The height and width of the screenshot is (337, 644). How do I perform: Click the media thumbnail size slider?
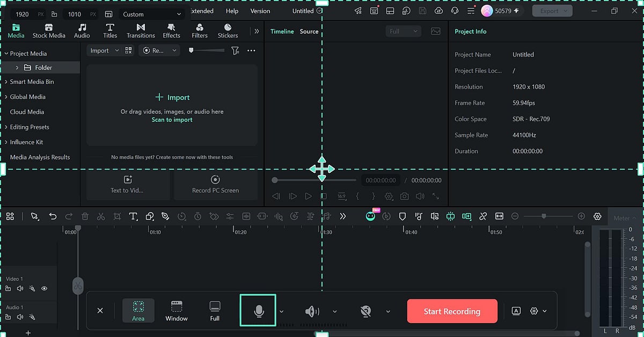pyautogui.click(x=207, y=50)
